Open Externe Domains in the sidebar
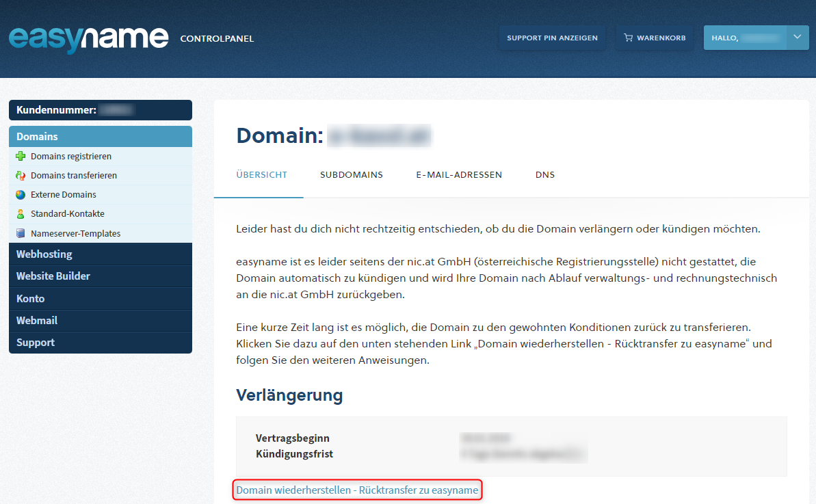Screen dimensions: 816x504 [x=101, y=194]
